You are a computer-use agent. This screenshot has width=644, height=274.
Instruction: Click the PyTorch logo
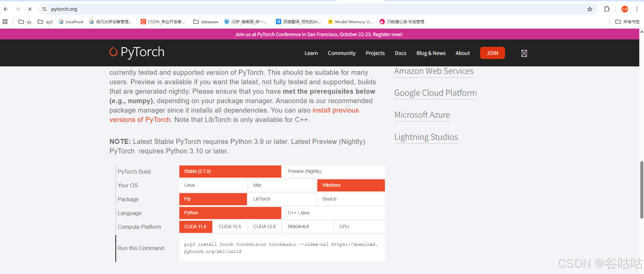[x=137, y=52]
